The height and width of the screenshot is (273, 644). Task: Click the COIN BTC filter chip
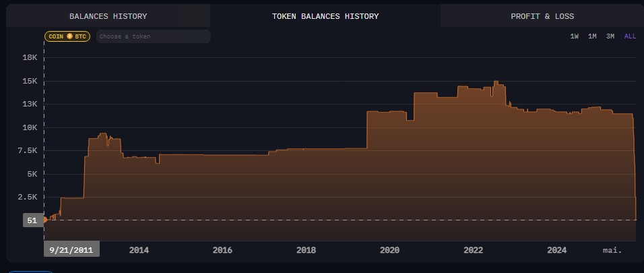tap(67, 36)
